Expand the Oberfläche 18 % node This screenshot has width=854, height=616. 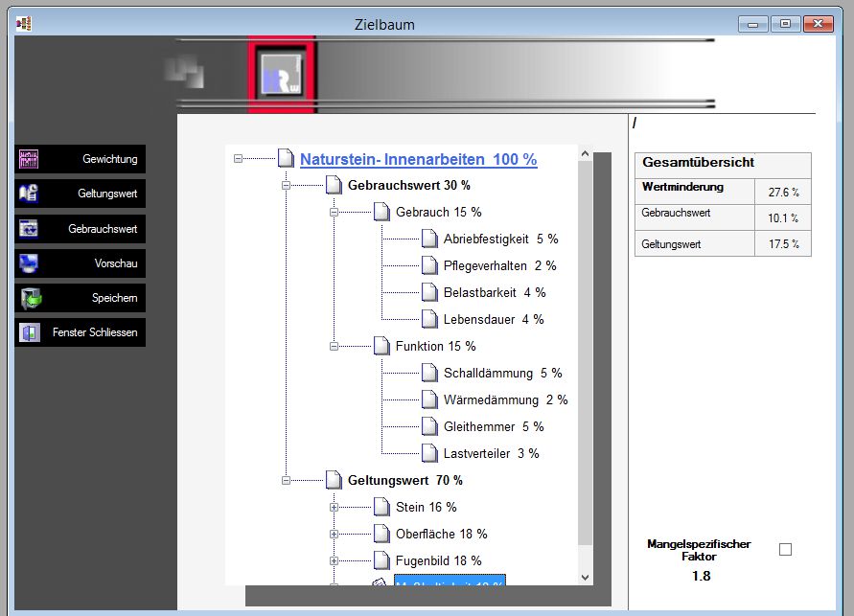coord(334,534)
